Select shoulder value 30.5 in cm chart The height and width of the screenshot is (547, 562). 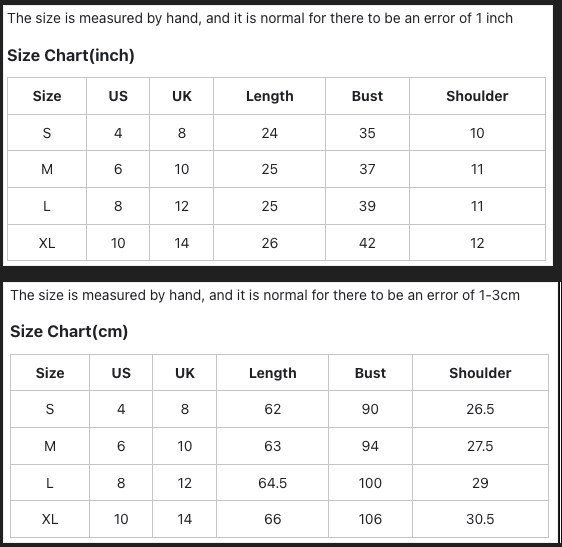coord(480,519)
